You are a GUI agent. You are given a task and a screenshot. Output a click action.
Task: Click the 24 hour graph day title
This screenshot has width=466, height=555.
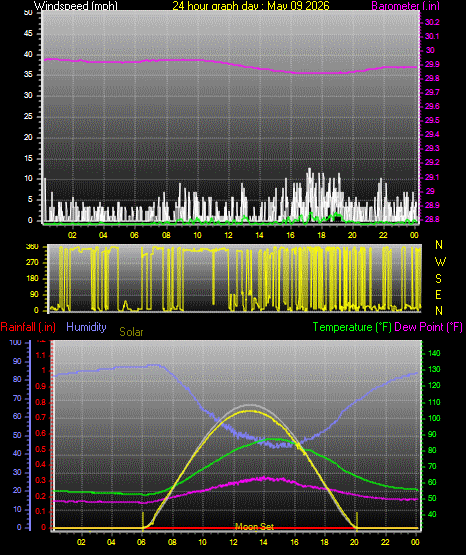[251, 5]
